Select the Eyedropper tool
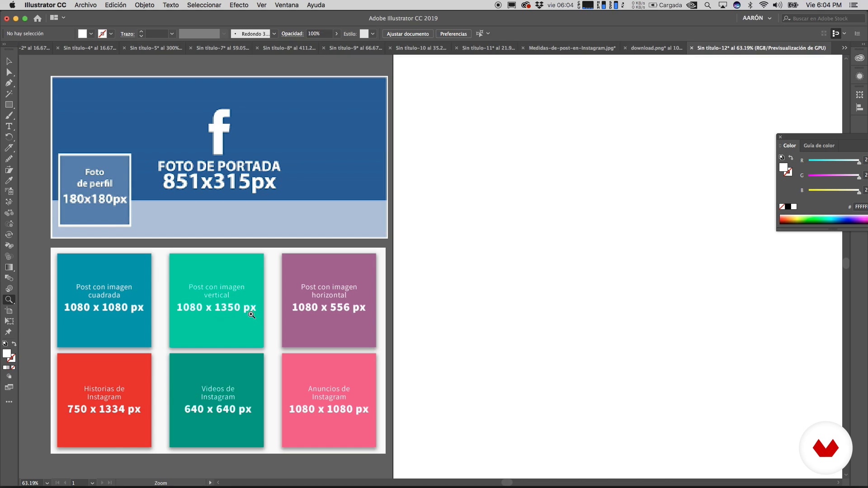Viewport: 868px width, 488px height. (x=9, y=180)
